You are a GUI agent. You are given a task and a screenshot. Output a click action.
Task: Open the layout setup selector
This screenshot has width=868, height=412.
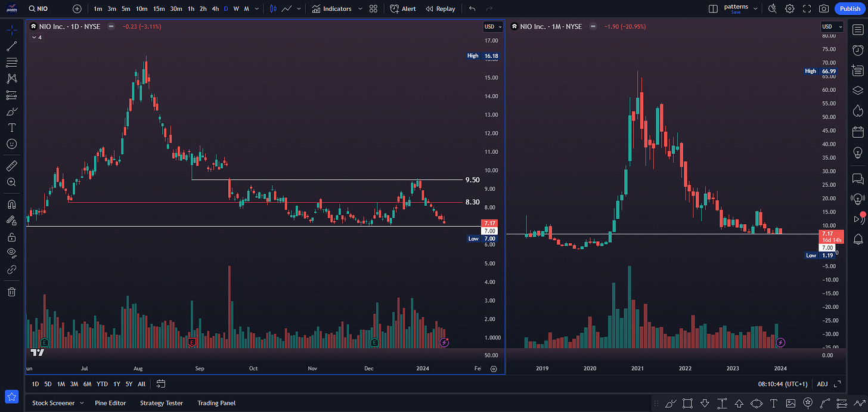tap(713, 8)
